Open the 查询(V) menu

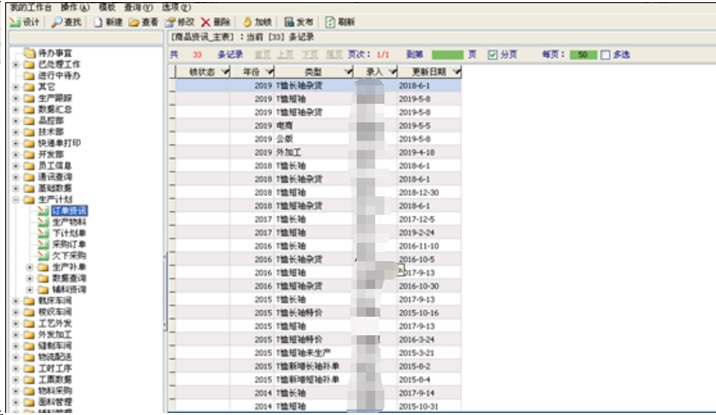(x=138, y=6)
